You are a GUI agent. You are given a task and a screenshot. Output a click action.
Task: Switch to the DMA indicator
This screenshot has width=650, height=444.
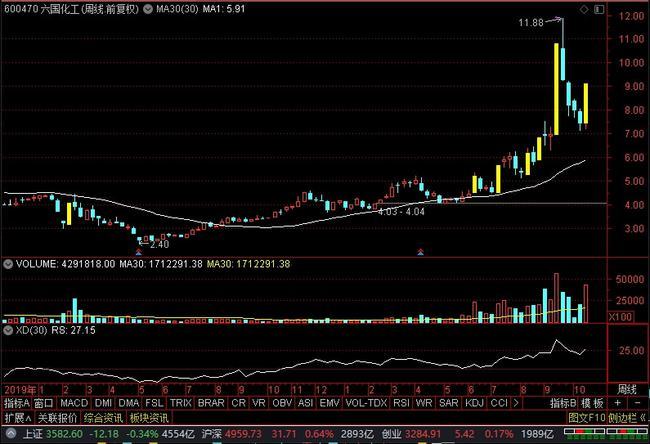coord(129,403)
